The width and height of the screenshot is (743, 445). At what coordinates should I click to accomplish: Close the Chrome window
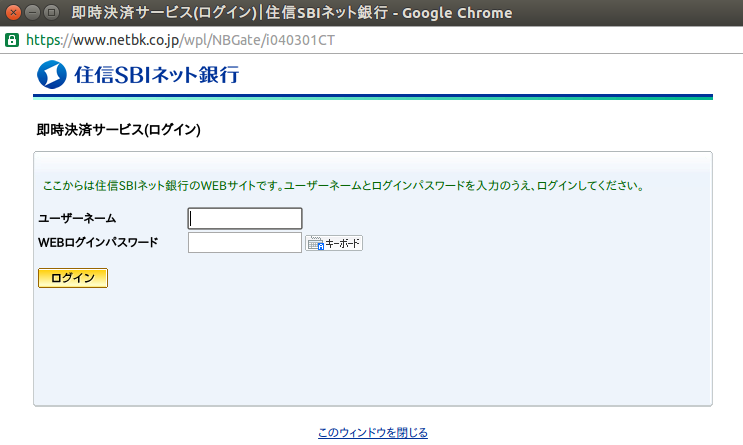(x=13, y=12)
